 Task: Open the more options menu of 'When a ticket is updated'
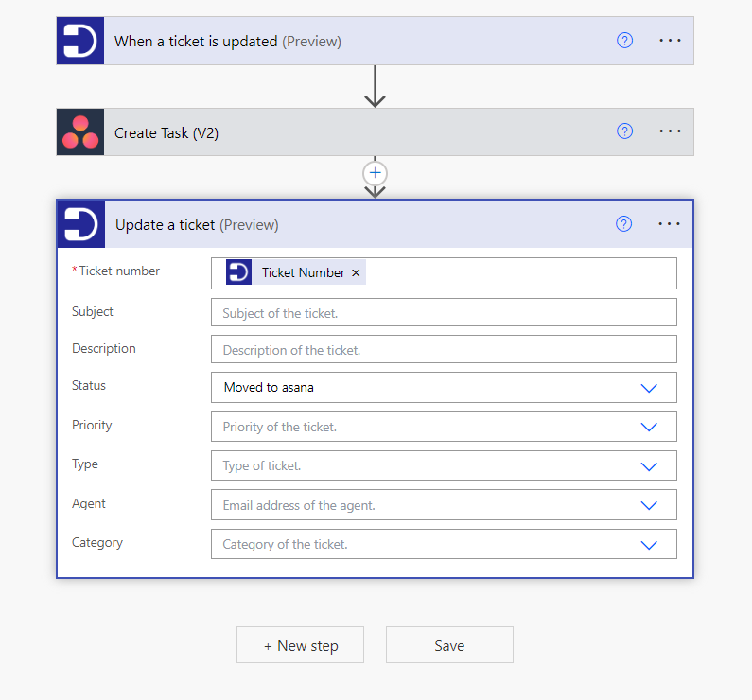click(670, 41)
